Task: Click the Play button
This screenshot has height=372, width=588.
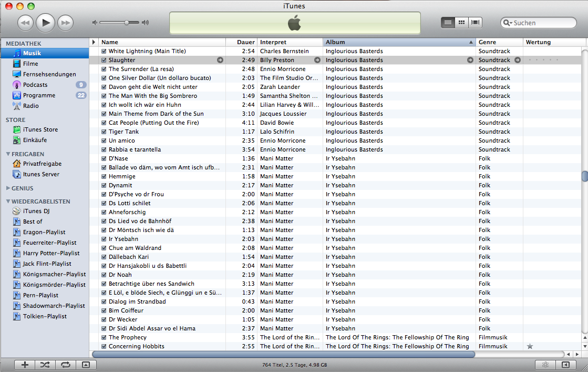Action: [x=46, y=23]
